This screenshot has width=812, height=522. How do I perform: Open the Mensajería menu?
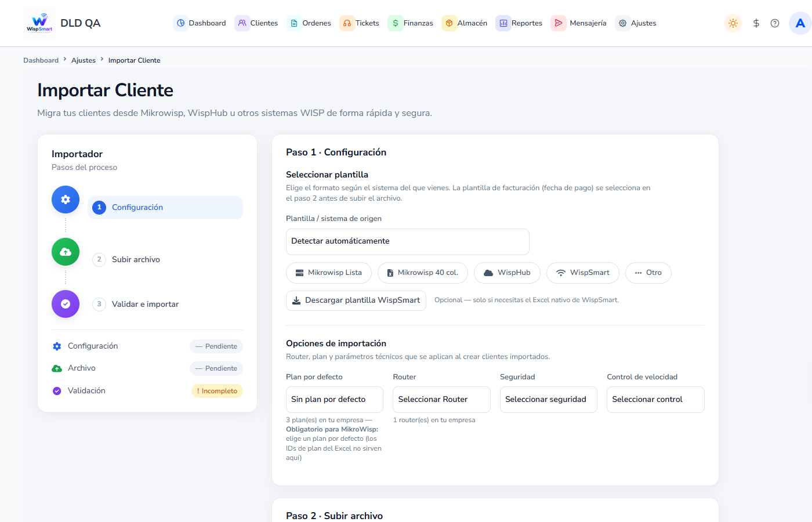point(579,23)
